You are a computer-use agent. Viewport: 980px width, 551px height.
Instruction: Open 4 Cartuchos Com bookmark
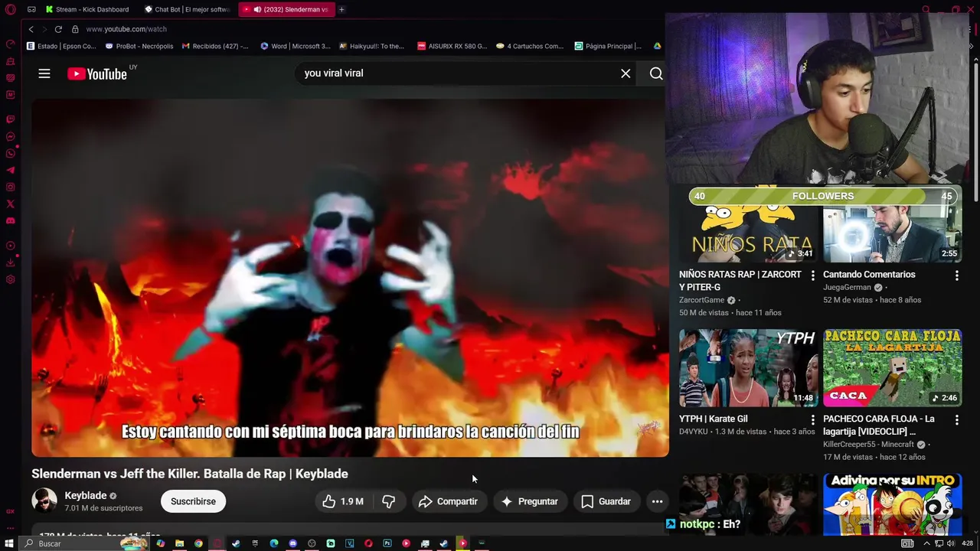click(530, 46)
